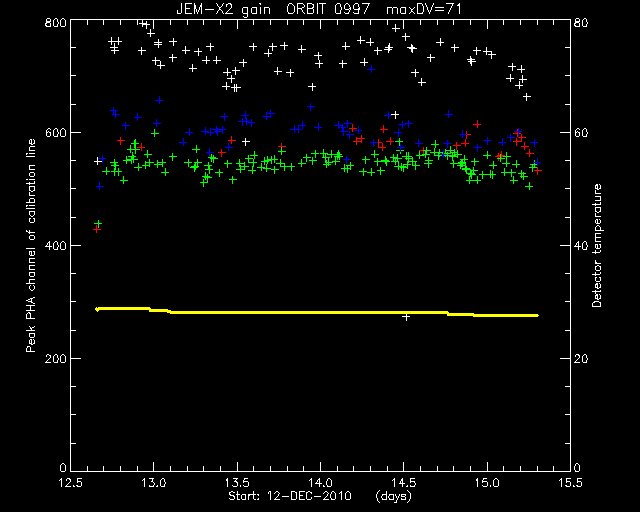The height and width of the screenshot is (512, 640).
Task: Click the "ORBIT 0997" title text
Action: pos(328,9)
